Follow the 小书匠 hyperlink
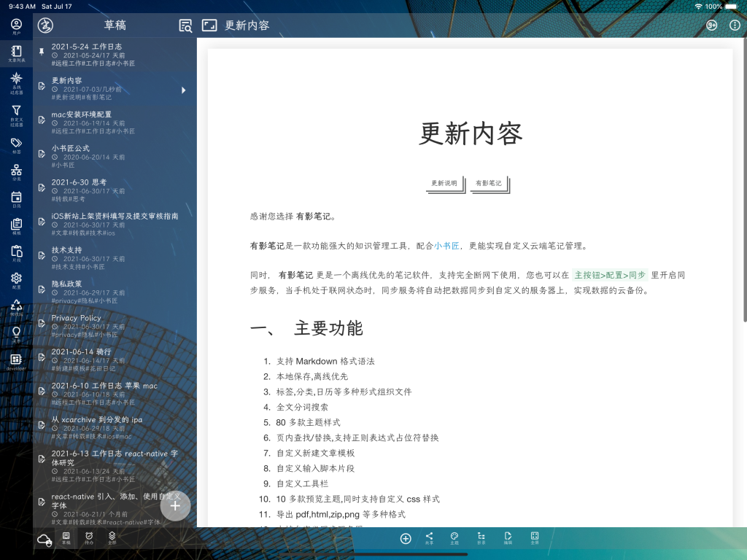The width and height of the screenshot is (747, 560). pos(446,246)
